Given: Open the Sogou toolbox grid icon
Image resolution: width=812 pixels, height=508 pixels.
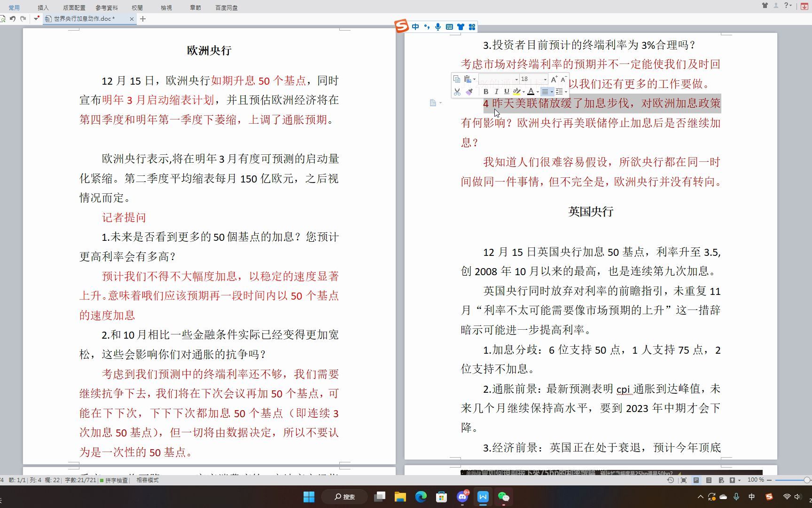Looking at the screenshot, I should [x=472, y=27].
